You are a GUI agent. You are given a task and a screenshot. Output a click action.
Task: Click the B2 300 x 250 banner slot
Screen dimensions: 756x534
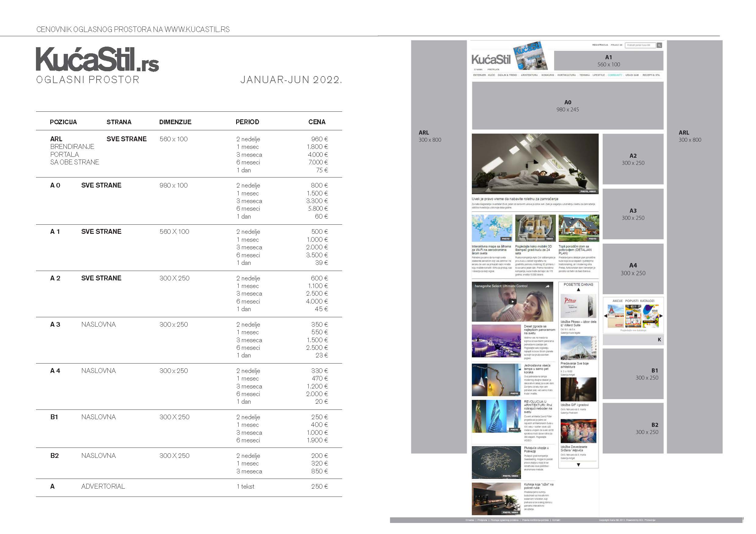[633, 428]
